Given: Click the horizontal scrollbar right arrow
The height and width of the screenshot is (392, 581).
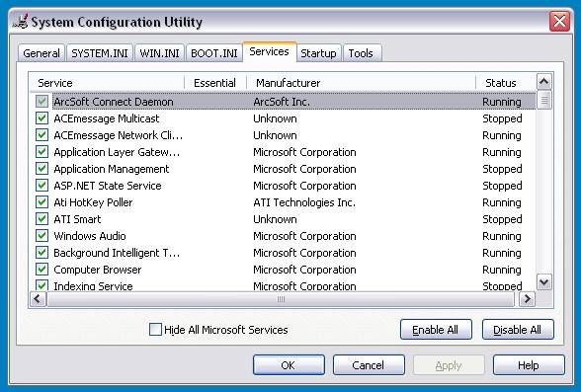Looking at the screenshot, I should 528,299.
